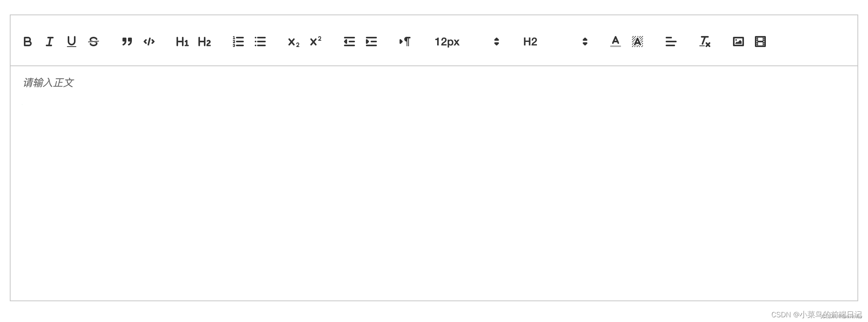Screen dimensions: 868x322
Task: Apply strikethrough to text
Action: pos(93,42)
